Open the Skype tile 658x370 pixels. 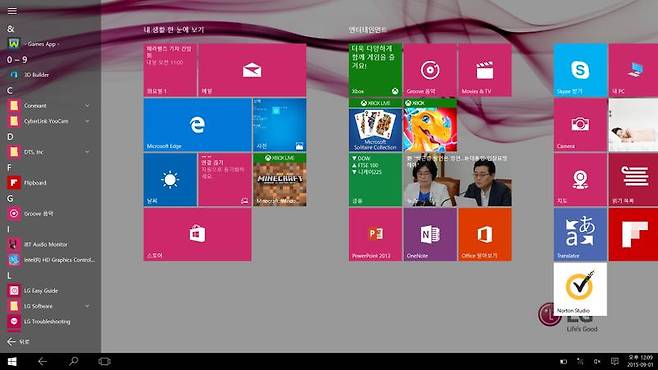pos(580,70)
